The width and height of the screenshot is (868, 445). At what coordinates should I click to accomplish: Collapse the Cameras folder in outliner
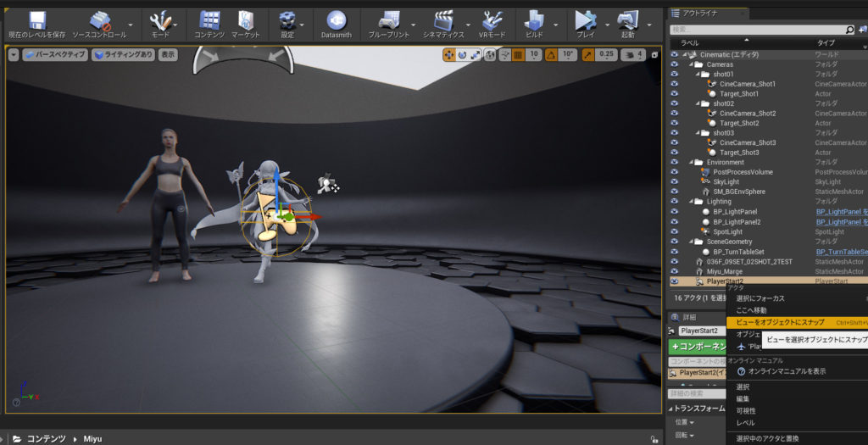click(x=689, y=64)
